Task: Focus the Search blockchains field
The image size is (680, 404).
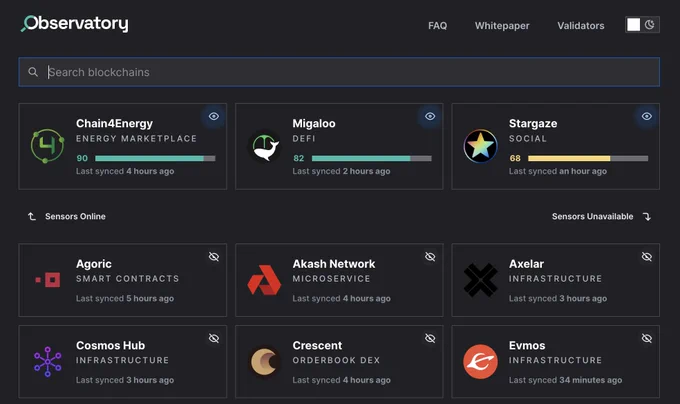Action: pyautogui.click(x=339, y=72)
